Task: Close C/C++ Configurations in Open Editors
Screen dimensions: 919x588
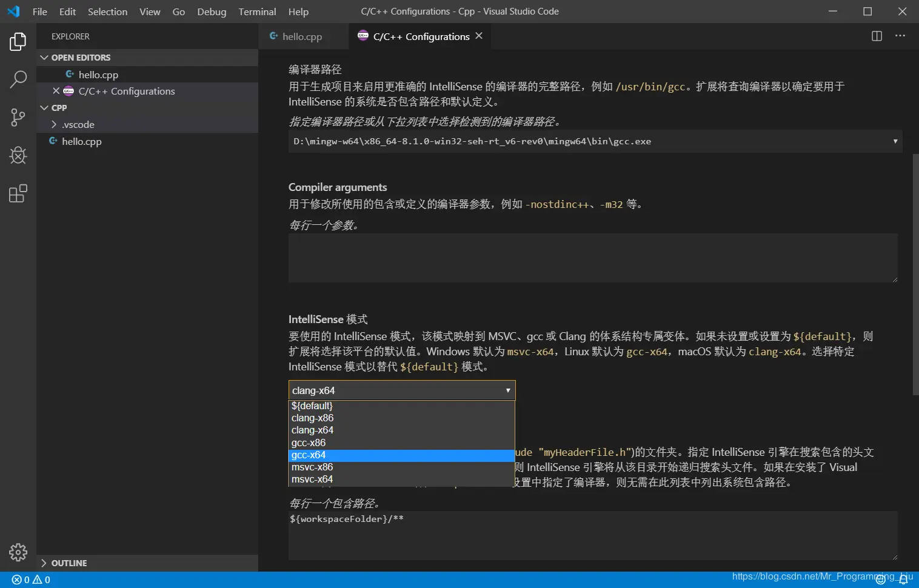Action: [56, 91]
